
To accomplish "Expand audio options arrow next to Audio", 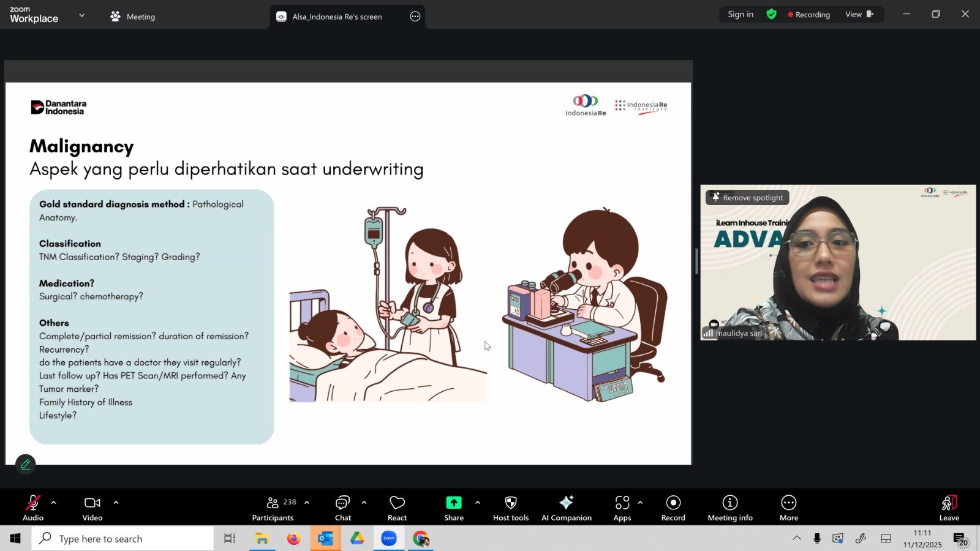I will pyautogui.click(x=54, y=503).
